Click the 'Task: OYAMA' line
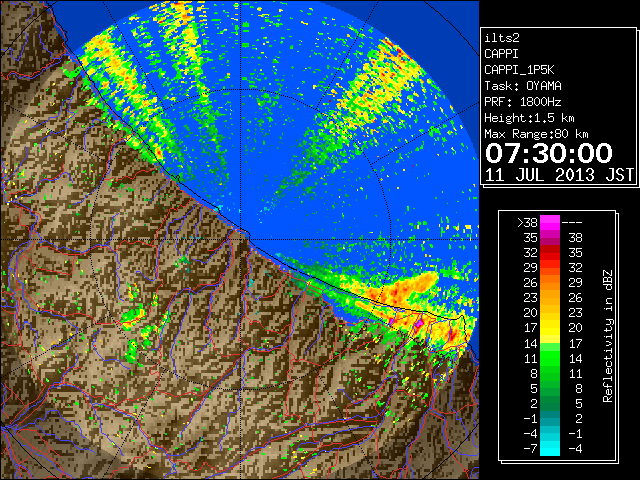 click(x=523, y=86)
